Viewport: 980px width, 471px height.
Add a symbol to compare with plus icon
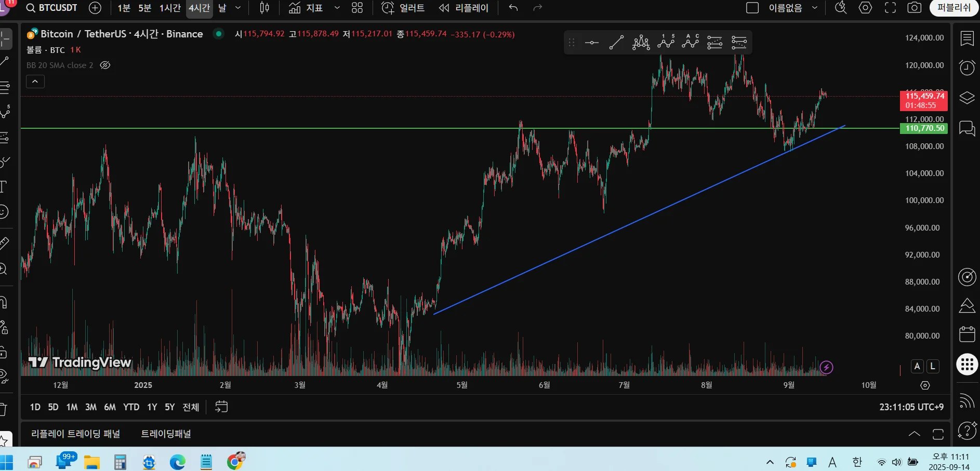95,8
